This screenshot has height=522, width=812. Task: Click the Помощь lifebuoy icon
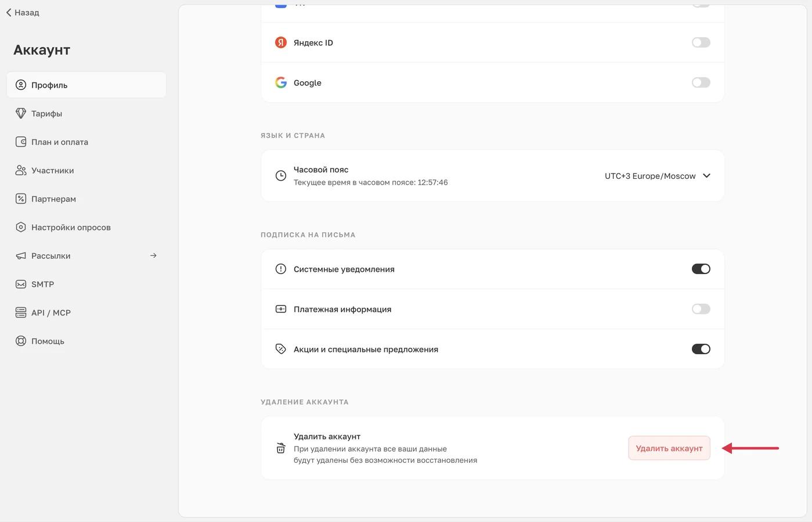tap(21, 341)
